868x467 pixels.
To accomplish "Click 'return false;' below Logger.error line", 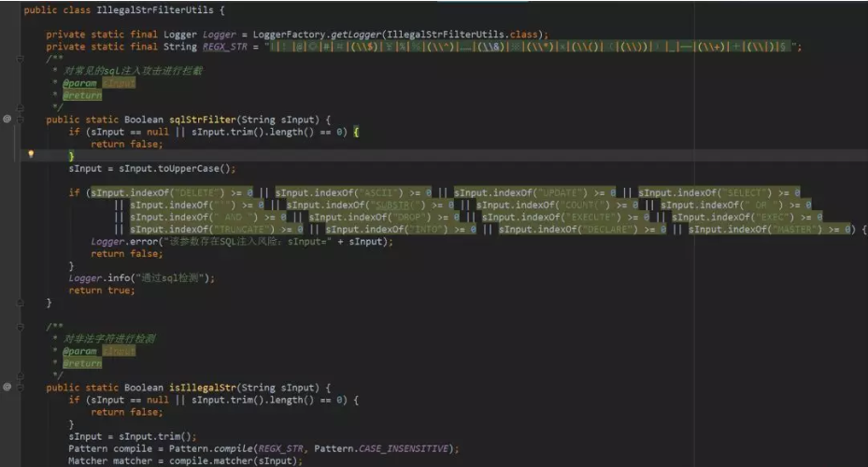I will pos(127,253).
